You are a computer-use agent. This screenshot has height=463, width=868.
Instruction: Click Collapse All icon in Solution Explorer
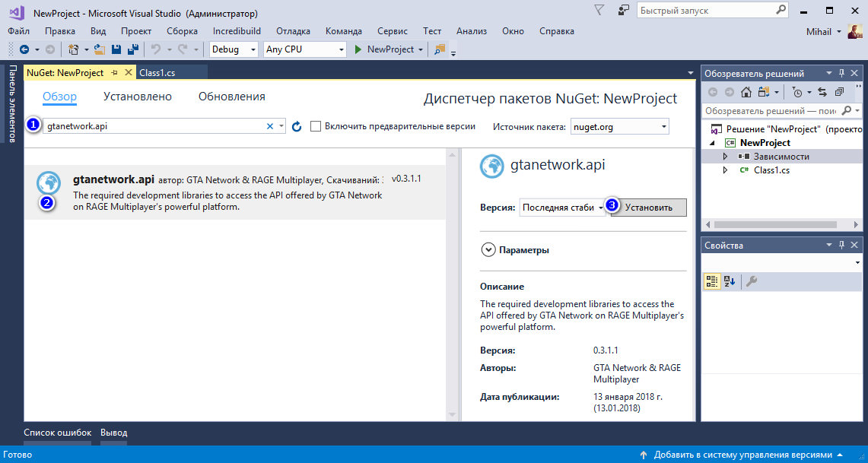pos(840,92)
